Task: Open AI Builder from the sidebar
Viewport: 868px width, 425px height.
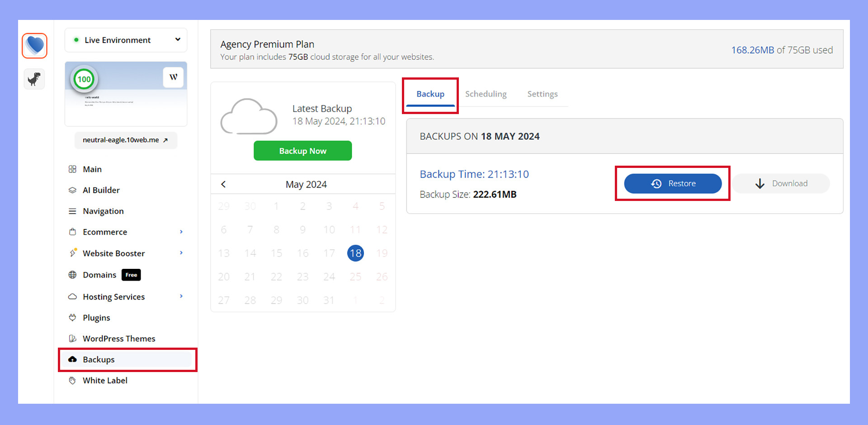Action: click(73, 190)
